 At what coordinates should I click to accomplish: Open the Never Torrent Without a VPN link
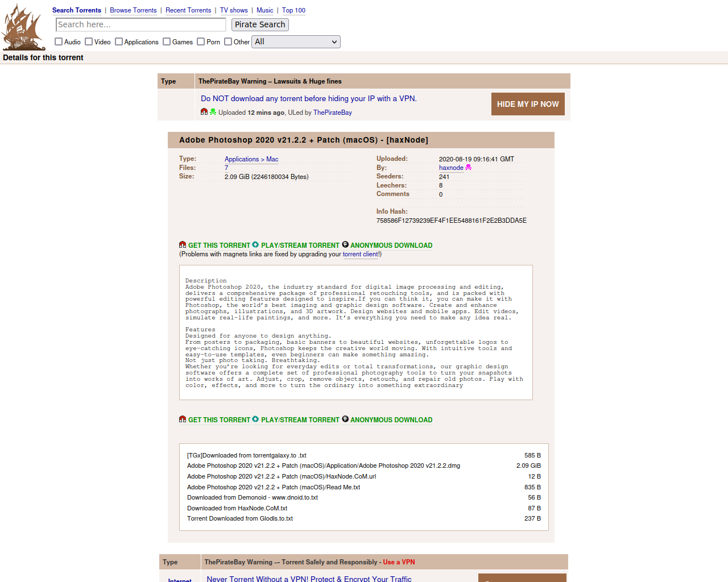pos(309,579)
